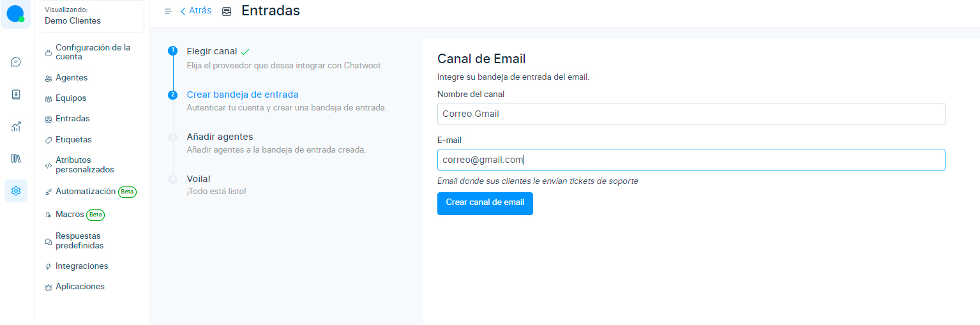Screen dimensions: 980x325
Task: Select the Elegir canal step
Action: coord(211,51)
